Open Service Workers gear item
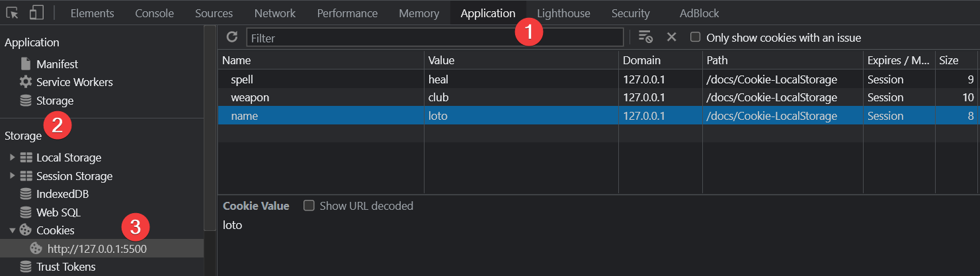980x276 pixels. coord(74,82)
